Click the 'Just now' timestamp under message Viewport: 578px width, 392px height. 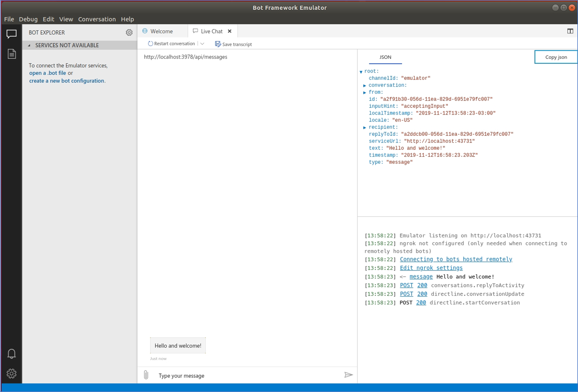point(158,358)
